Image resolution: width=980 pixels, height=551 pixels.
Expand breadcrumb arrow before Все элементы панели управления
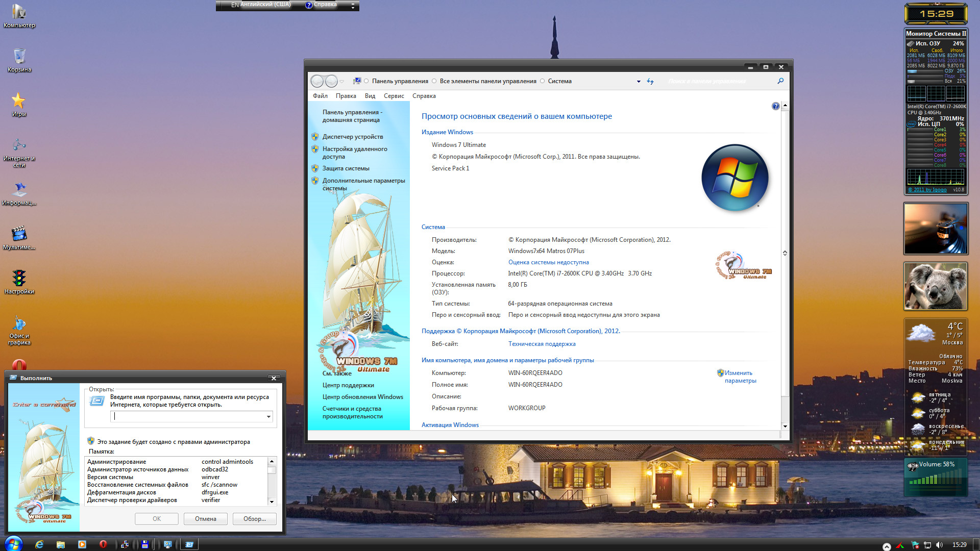coord(434,81)
